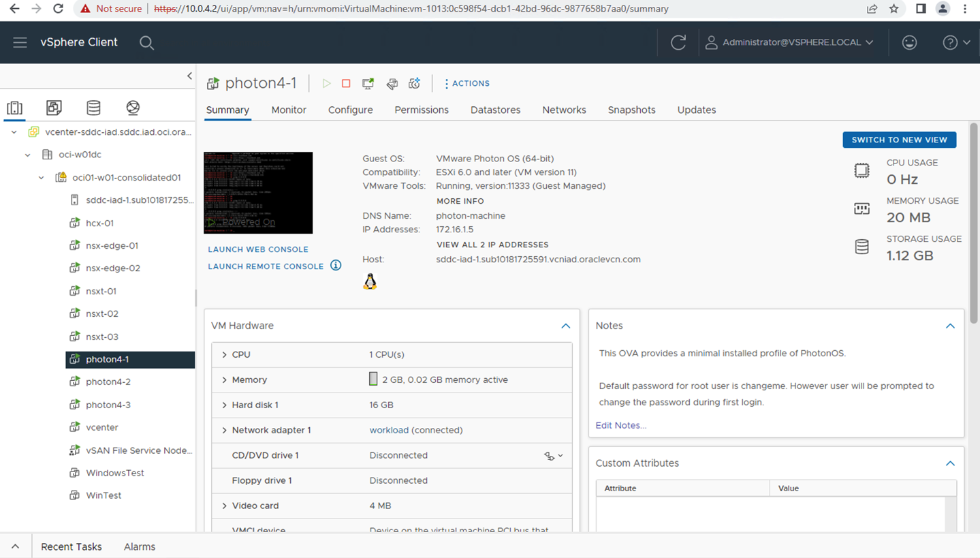This screenshot has height=558, width=980.
Task: Open the ACTIONS menu
Action: (467, 83)
